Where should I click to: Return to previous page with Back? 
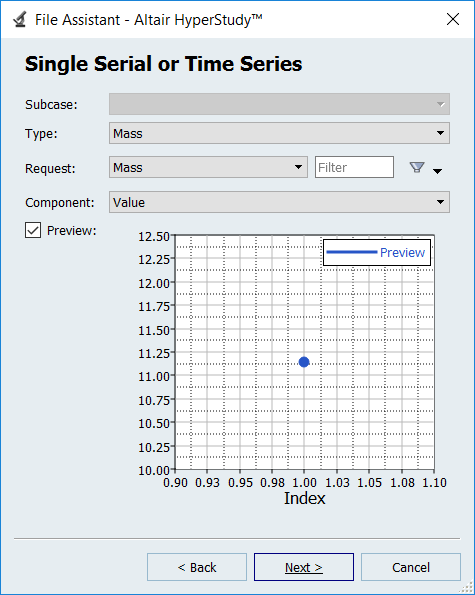pos(197,567)
